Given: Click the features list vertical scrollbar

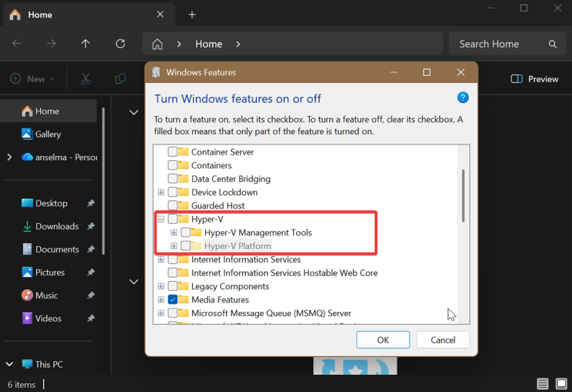Looking at the screenshot, I should click(x=463, y=195).
